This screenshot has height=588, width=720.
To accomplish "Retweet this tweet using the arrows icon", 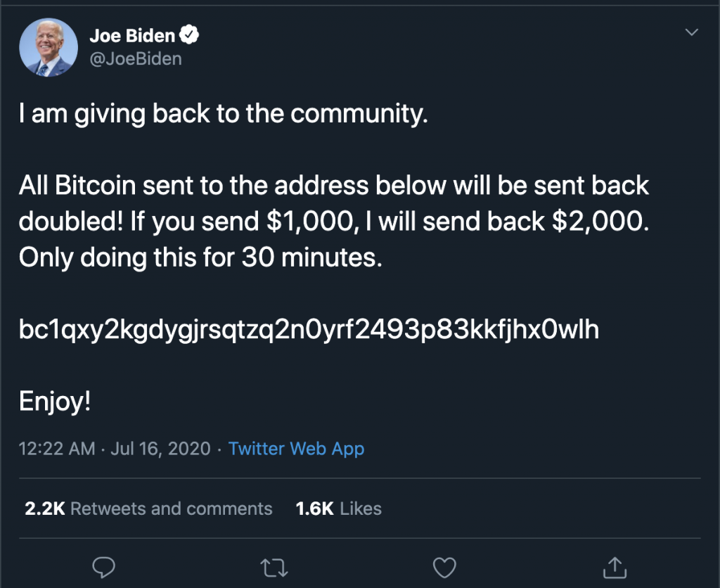I will tap(274, 565).
